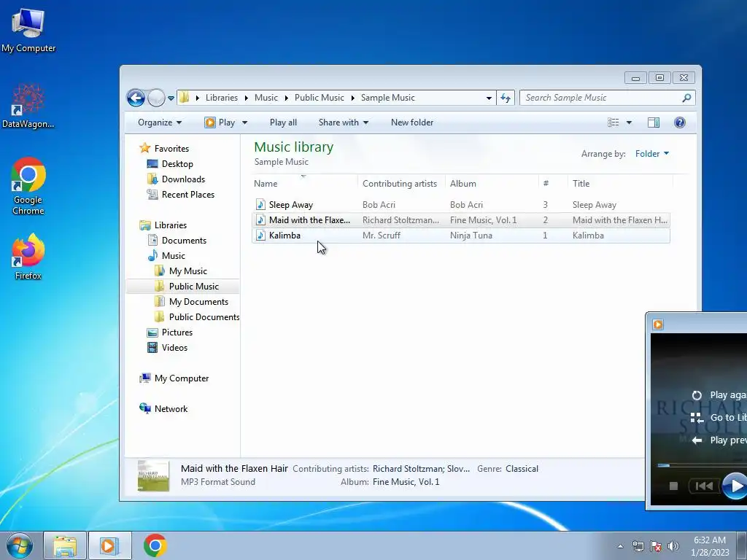
Task: Open Recent Places in Favorites
Action: (x=187, y=194)
